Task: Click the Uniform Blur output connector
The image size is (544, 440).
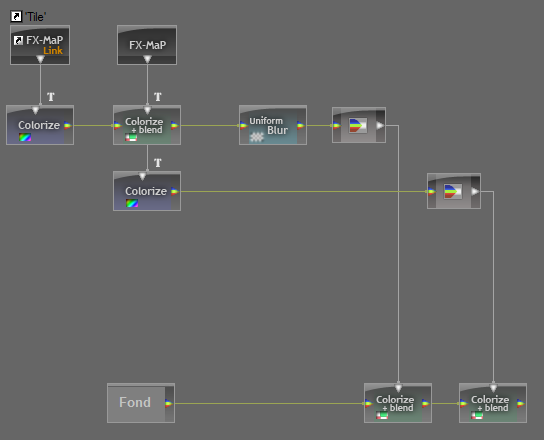Action: (x=300, y=125)
